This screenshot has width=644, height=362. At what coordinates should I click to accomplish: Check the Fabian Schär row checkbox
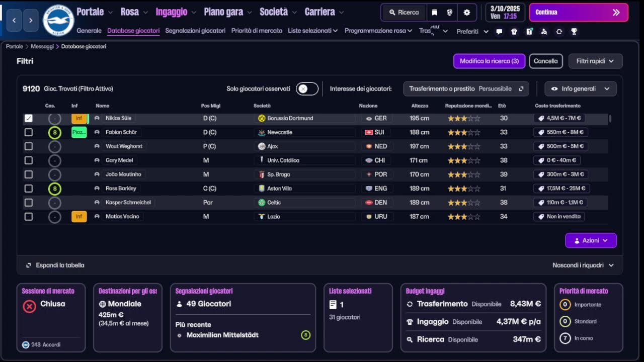coord(29,132)
